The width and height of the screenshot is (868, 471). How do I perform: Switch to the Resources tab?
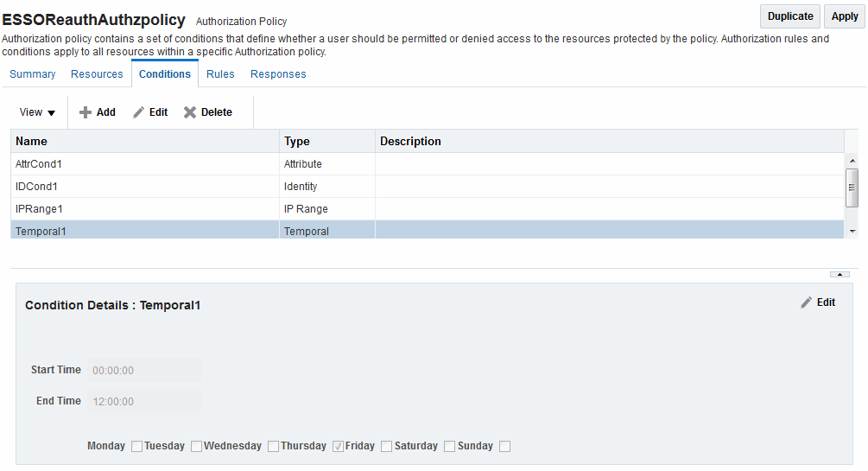(x=97, y=74)
